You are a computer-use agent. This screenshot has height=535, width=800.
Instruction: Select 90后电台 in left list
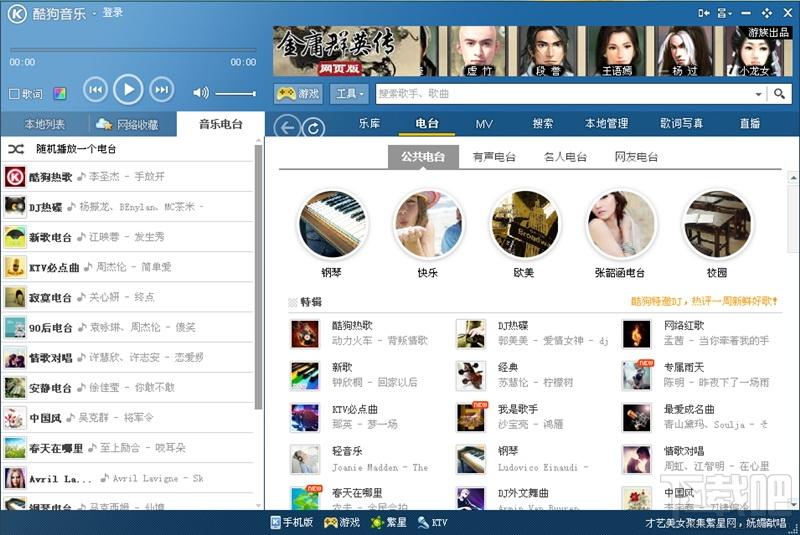pos(128,327)
